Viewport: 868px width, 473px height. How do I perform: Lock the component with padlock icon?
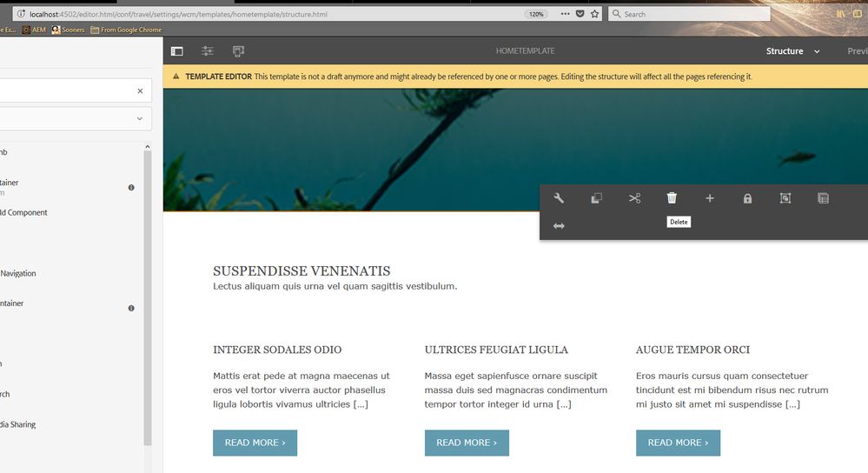pos(747,198)
